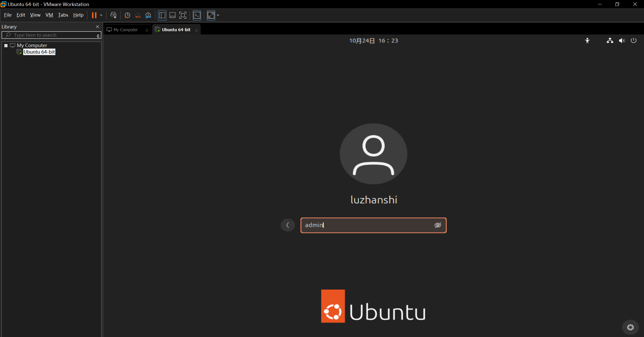
Task: Open the snapshot manager wrench-clock icon
Action: pos(148,15)
